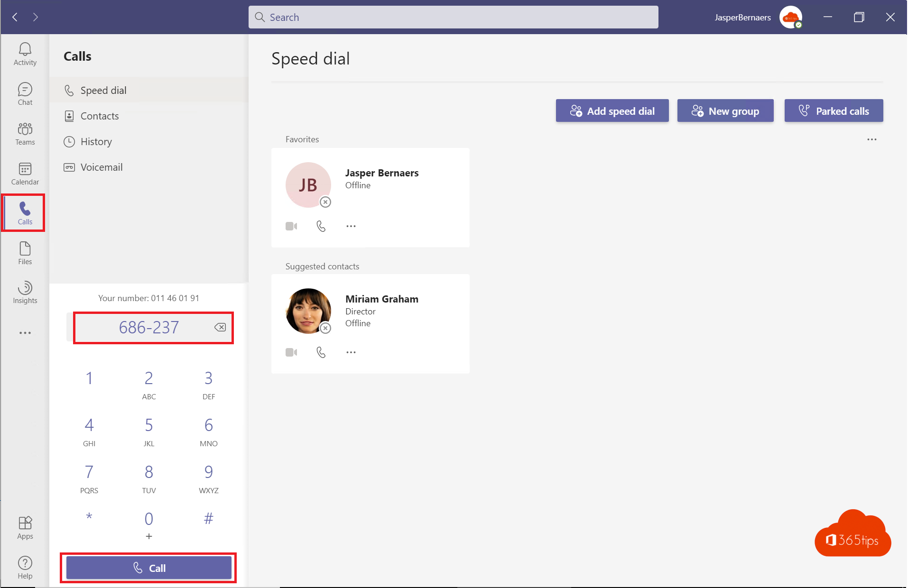Open Favorites group more options ellipsis

tap(872, 139)
